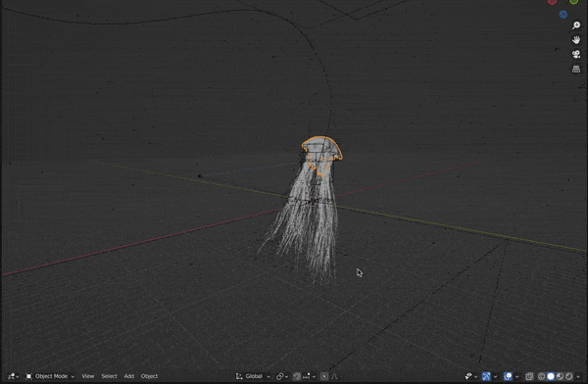Toggle show overlays button

pos(508,376)
